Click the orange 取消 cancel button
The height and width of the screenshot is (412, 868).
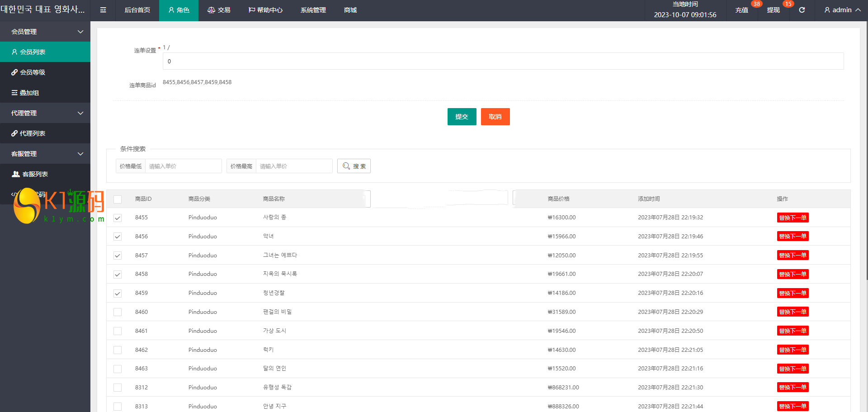click(495, 117)
